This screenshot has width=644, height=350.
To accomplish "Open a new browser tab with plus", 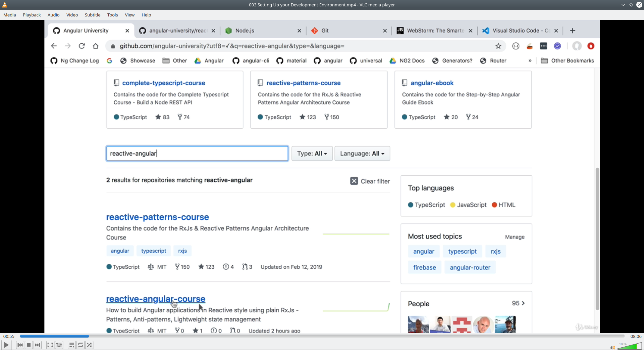I will 573,31.
